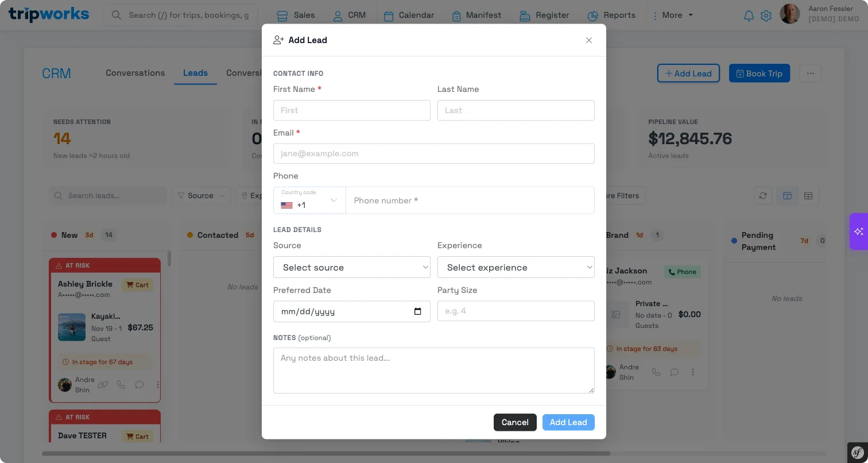Switch to the Leads tab

pos(195,73)
